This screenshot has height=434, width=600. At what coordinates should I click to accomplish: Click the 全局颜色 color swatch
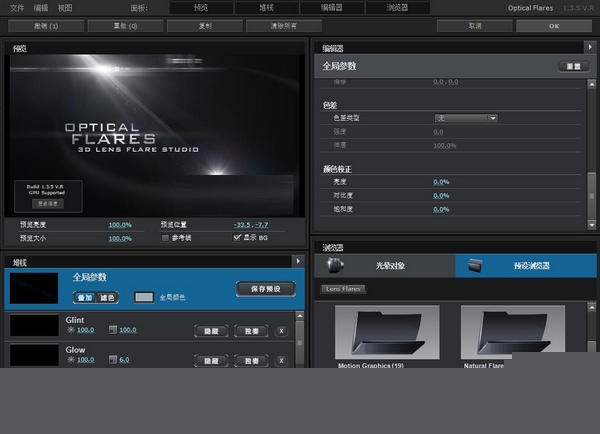(144, 297)
